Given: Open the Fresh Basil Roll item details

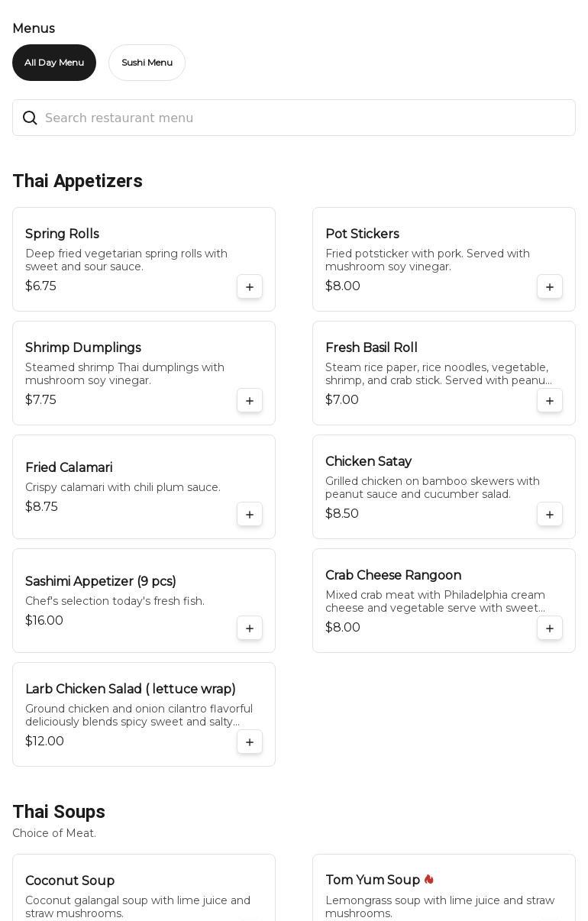Looking at the screenshot, I should [x=444, y=373].
